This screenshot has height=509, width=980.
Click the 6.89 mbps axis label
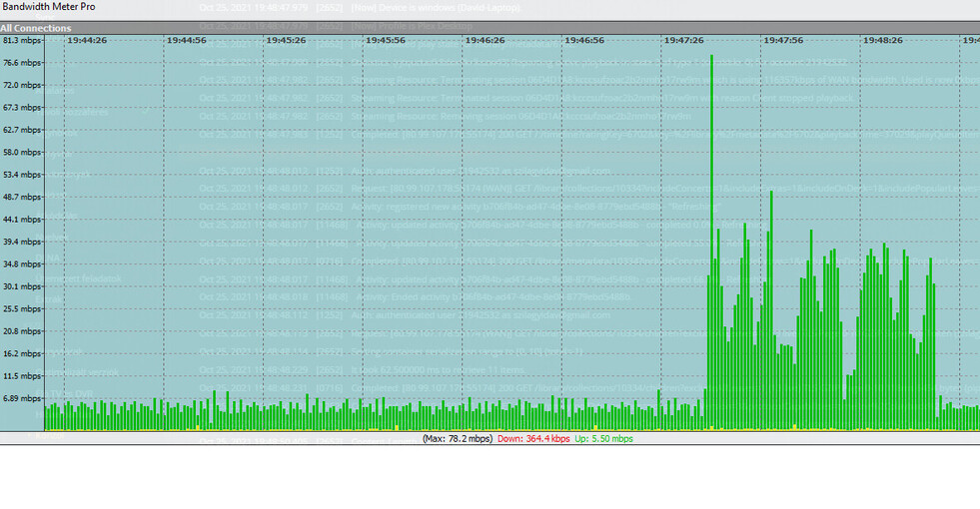pos(22,398)
